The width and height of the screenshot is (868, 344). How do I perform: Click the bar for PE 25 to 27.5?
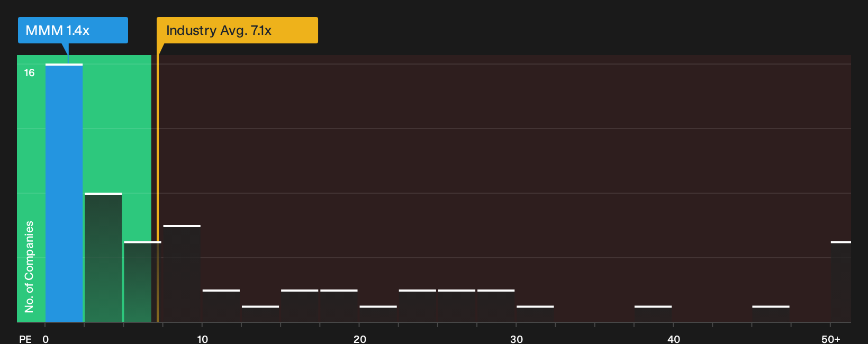[457, 306]
